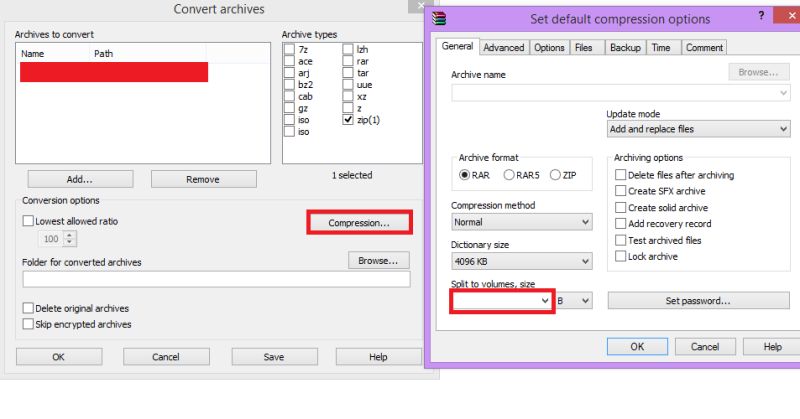
Task: Click the Set password... button
Action: click(x=698, y=301)
